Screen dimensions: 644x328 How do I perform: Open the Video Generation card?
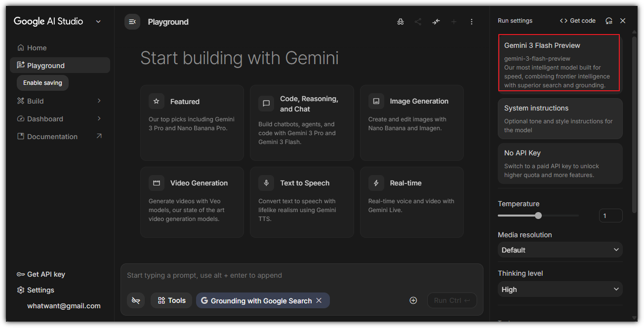tap(192, 202)
